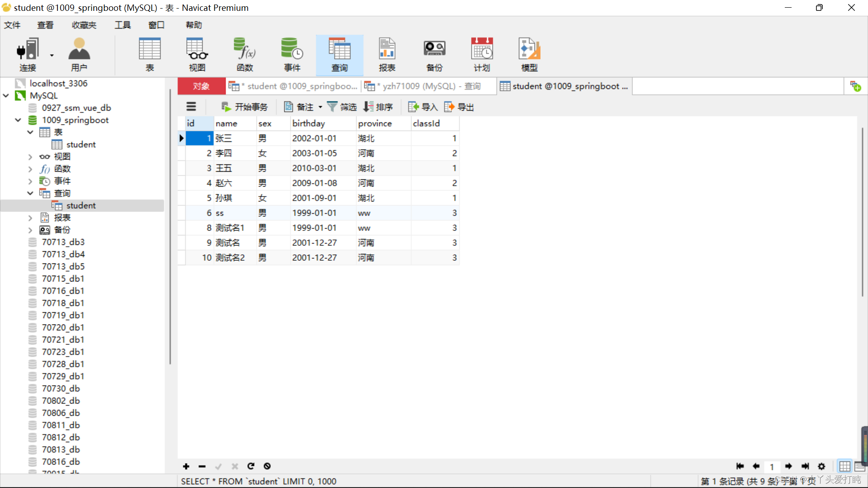Click the 筛选 filter button
The width and height of the screenshot is (868, 488).
click(x=342, y=107)
